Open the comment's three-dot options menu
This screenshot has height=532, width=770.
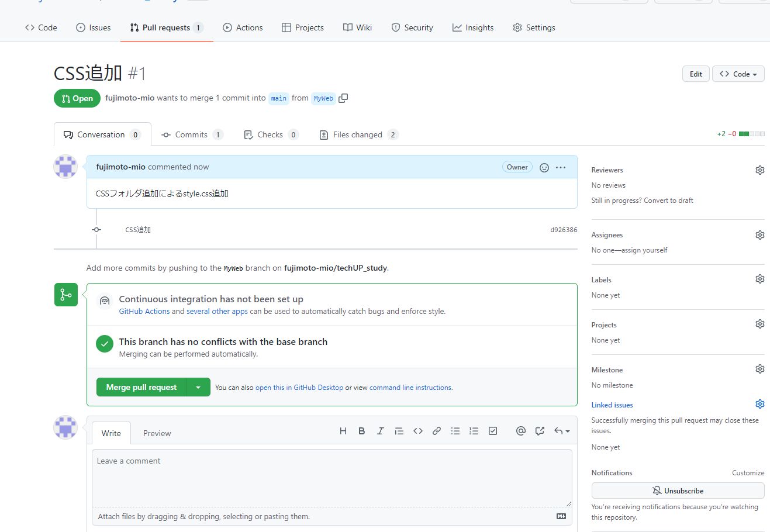(561, 168)
